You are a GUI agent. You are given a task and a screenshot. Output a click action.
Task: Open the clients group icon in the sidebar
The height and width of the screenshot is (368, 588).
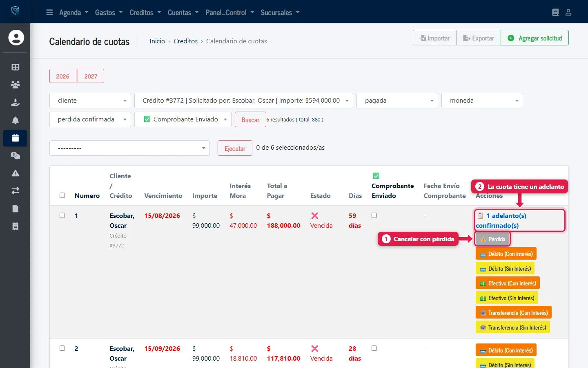coord(16,85)
